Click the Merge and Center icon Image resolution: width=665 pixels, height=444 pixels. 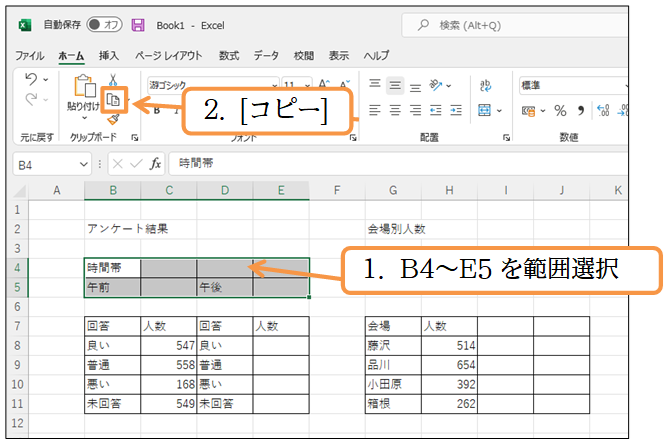484,111
